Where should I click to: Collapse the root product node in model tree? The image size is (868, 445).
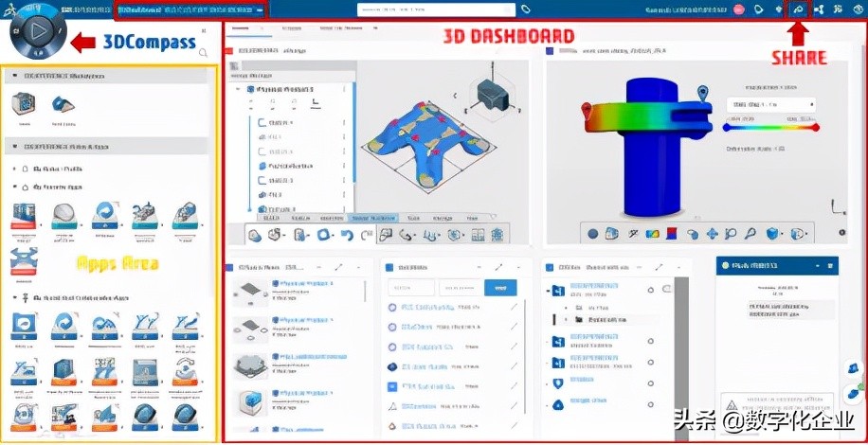238,90
